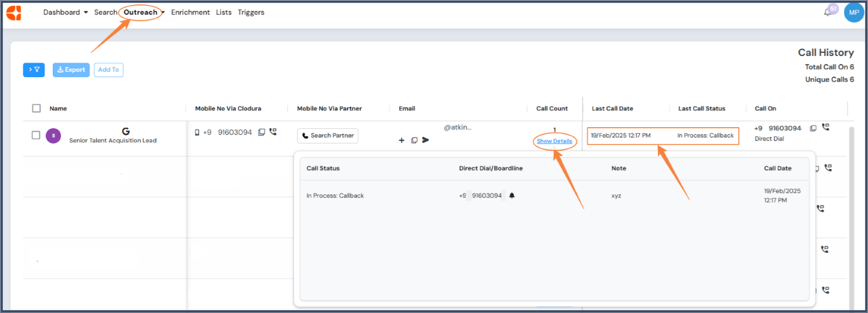Click the Name column header
This screenshot has height=313, width=868.
(58, 109)
